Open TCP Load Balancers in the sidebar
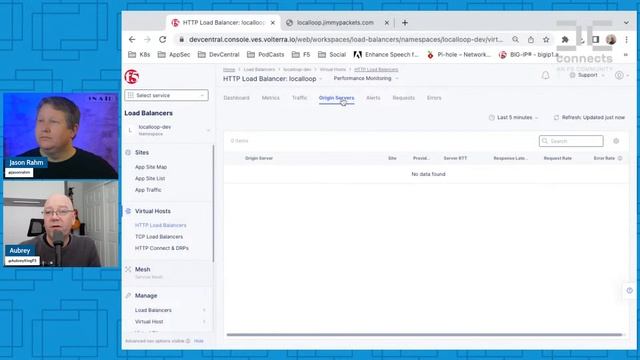Screen dimensions: 640x360 click(159, 237)
